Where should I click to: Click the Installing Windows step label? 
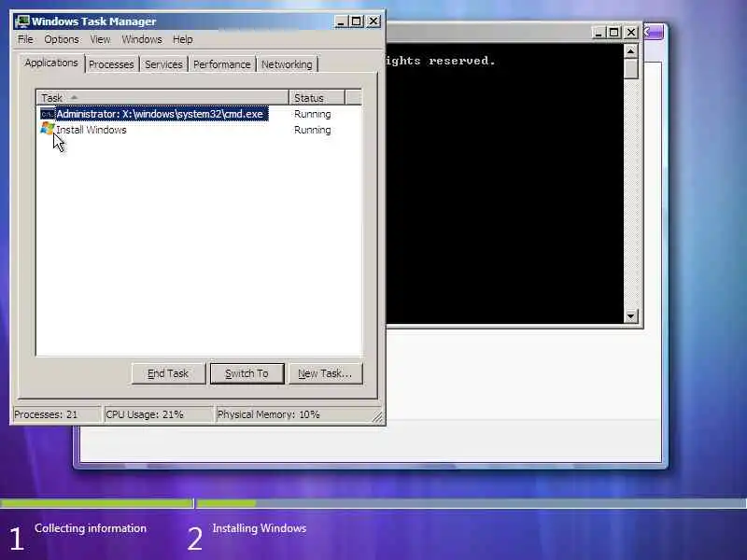[x=260, y=528]
